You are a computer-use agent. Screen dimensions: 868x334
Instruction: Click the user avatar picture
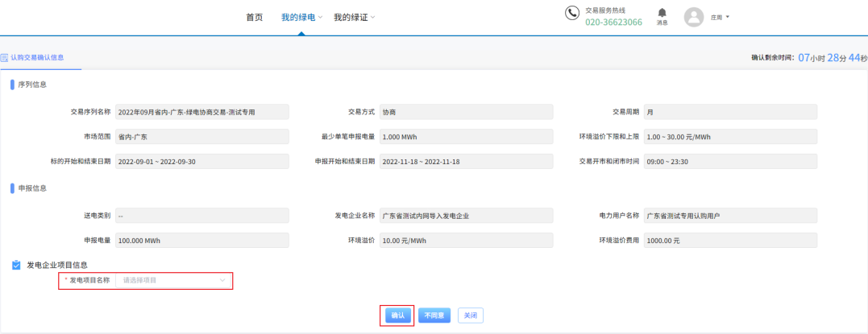(693, 17)
